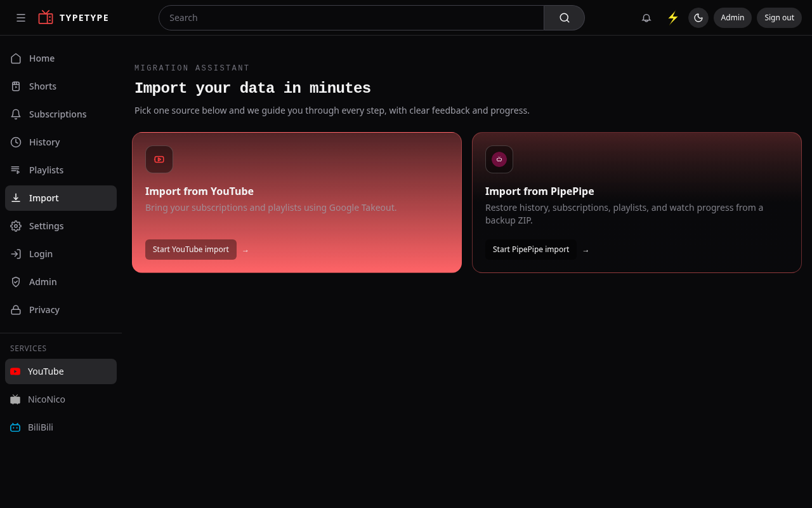The image size is (812, 508).
Task: Click 'Import your data in minutes' heading
Action: click(x=252, y=88)
